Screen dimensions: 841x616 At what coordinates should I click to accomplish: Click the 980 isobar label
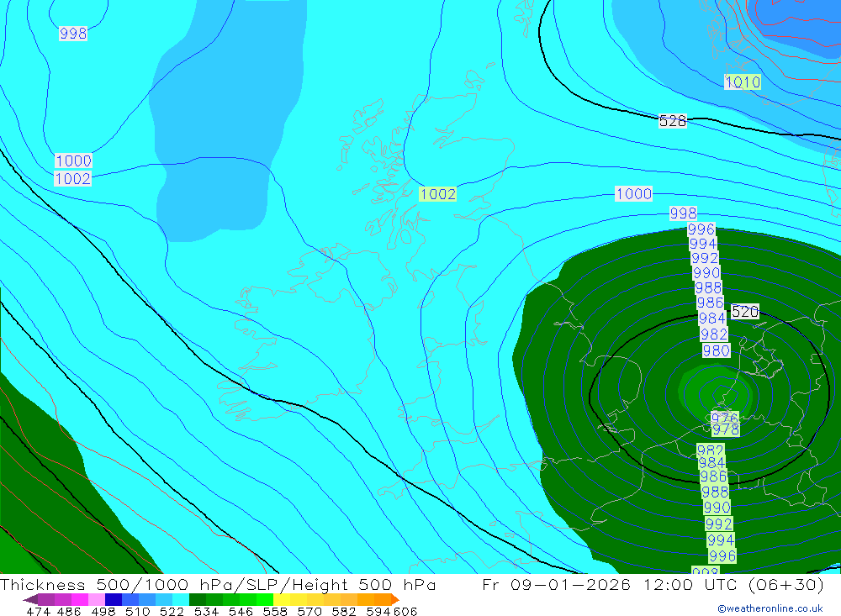coord(717,351)
